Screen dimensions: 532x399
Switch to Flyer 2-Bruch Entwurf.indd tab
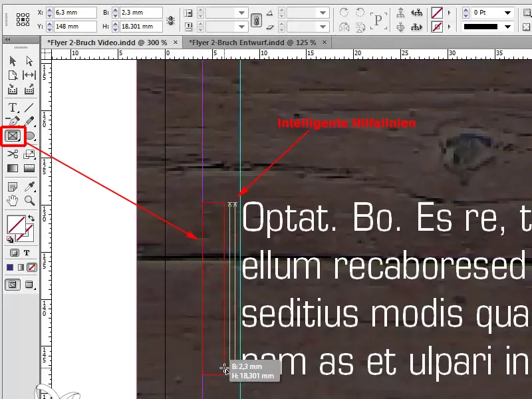click(252, 43)
